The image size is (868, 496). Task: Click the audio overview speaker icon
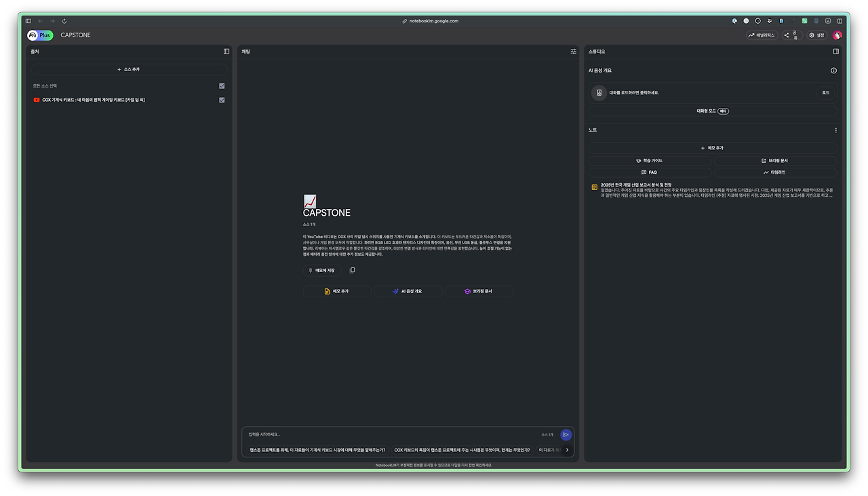(x=599, y=92)
